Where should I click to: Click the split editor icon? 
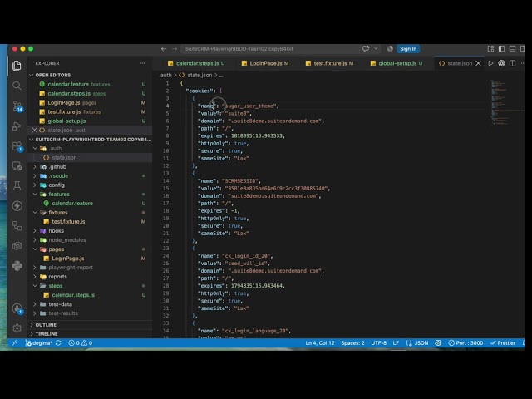pos(512,63)
